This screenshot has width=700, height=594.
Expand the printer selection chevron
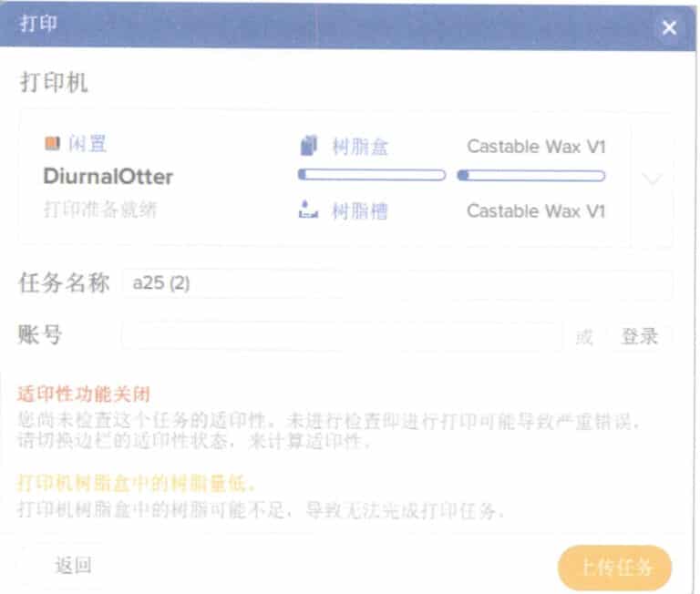point(653,179)
